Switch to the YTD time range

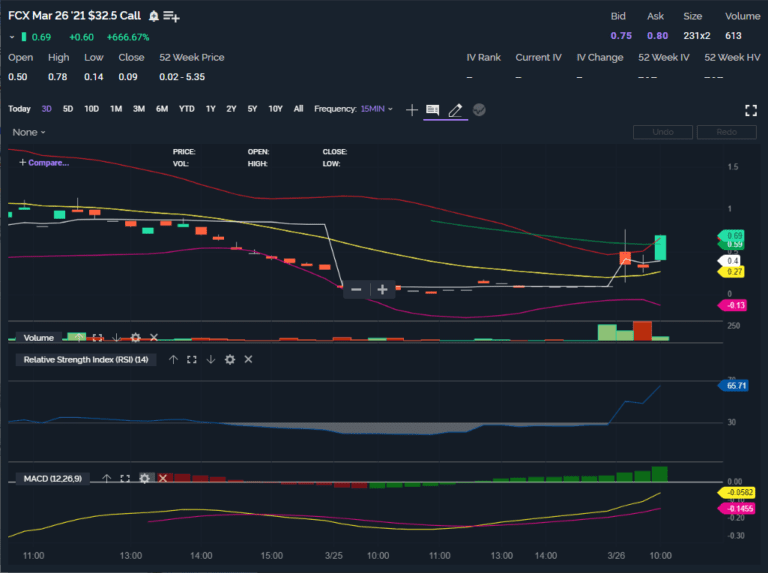point(187,109)
